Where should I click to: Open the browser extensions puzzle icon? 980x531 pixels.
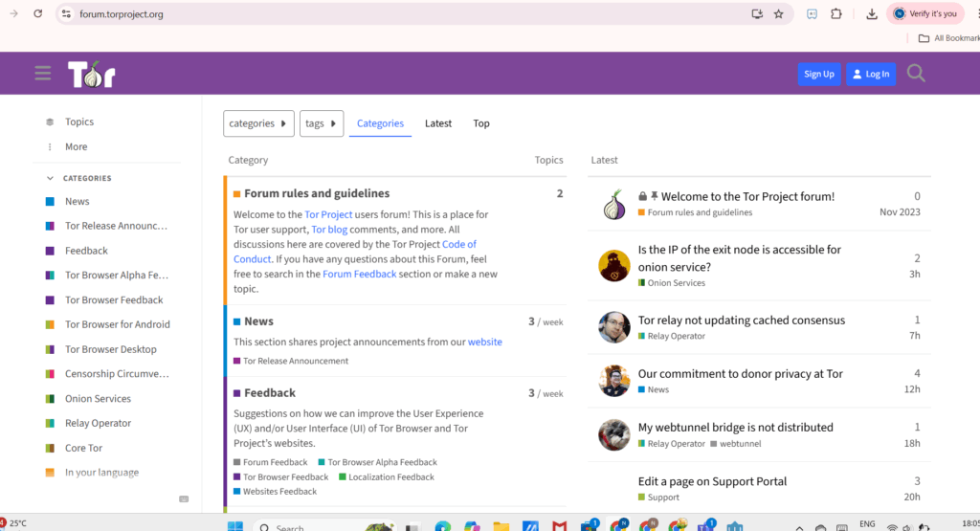tap(836, 13)
